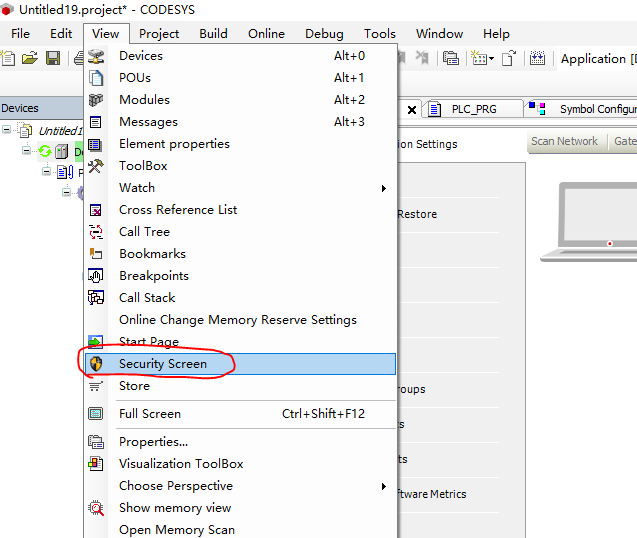This screenshot has width=637, height=538.
Task: Click the Full Screen icon
Action: click(96, 414)
